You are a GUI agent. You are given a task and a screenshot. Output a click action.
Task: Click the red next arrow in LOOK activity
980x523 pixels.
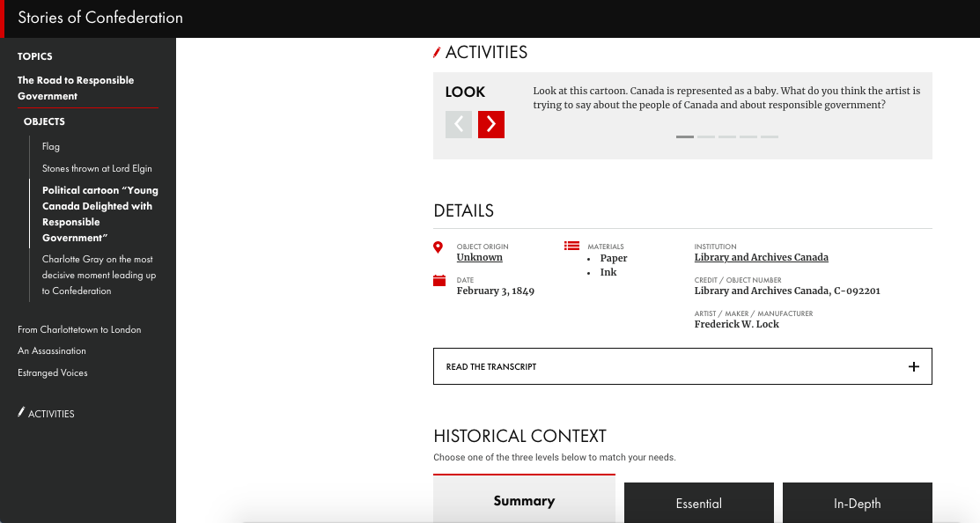click(490, 125)
